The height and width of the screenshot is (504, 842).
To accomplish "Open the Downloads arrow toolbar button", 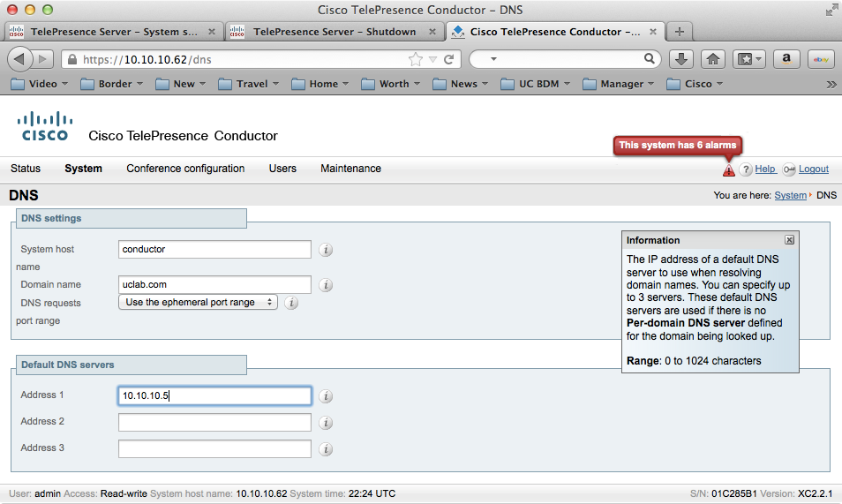I will [680, 59].
